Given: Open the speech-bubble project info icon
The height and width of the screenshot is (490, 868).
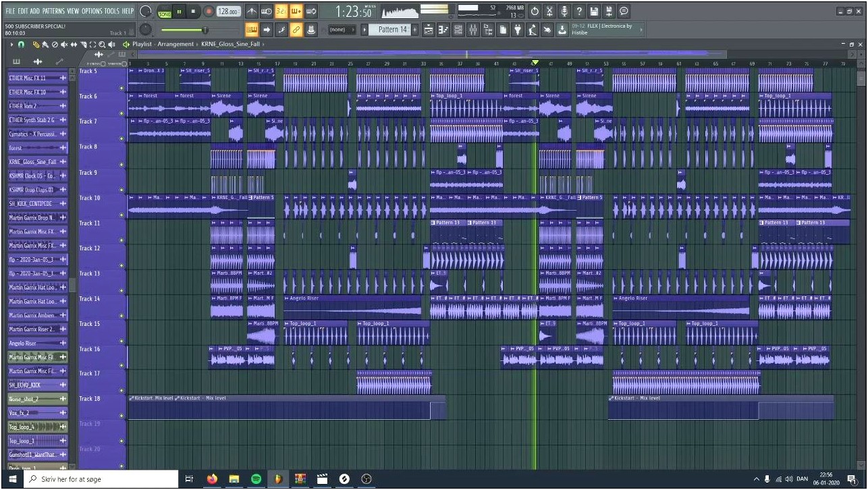Looking at the screenshot, I should (x=624, y=11).
